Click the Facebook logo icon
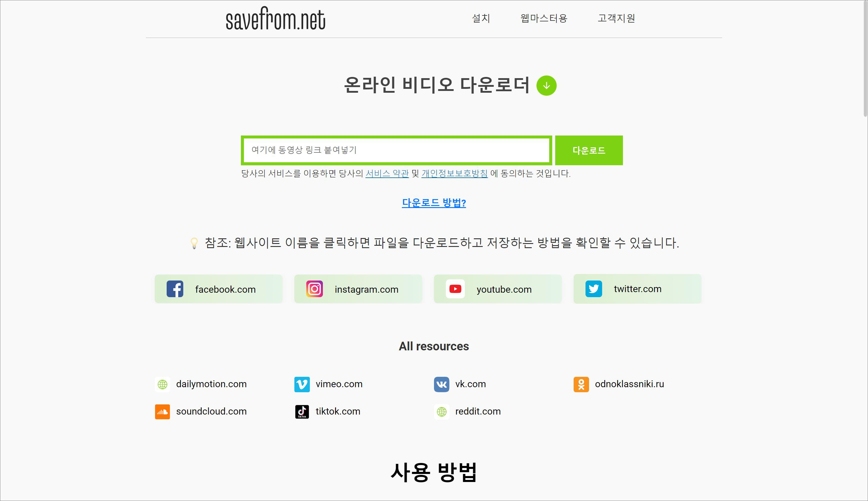 point(175,289)
